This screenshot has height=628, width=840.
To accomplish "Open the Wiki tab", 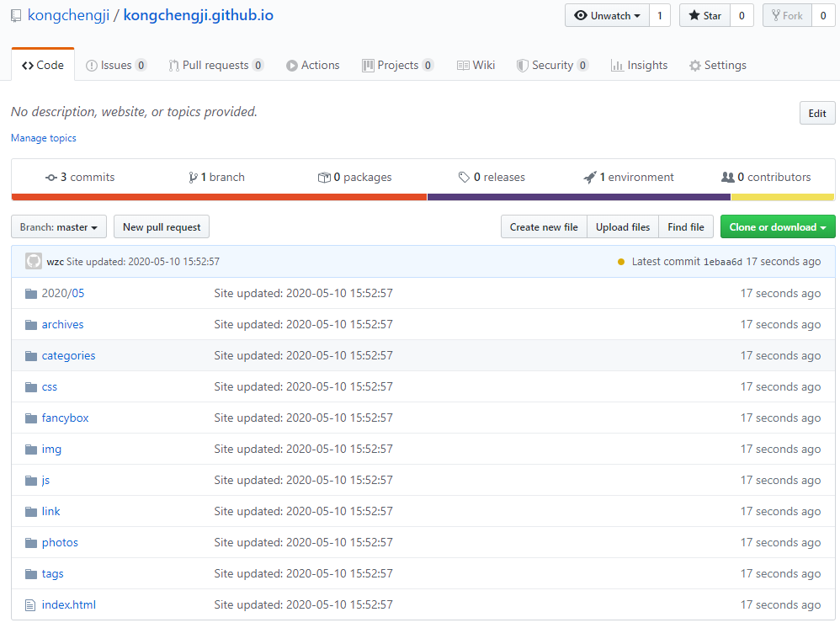I will click(x=476, y=66).
